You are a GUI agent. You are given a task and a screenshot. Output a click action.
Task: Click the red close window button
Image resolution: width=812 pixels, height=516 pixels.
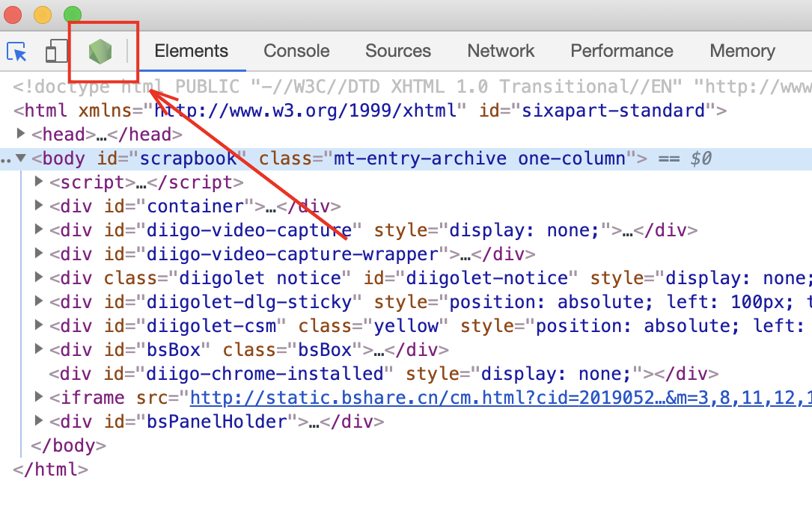click(13, 14)
